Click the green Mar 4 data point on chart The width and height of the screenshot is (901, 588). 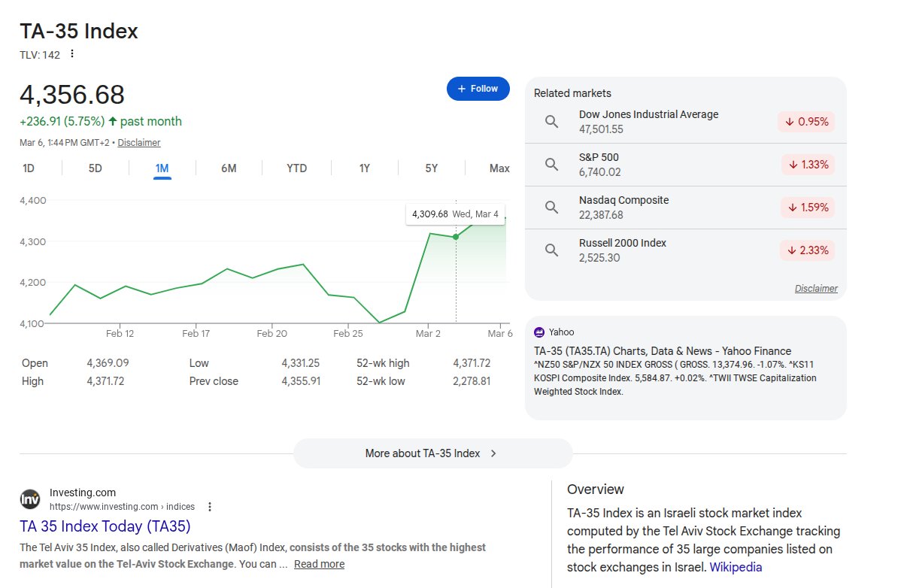[x=456, y=237]
